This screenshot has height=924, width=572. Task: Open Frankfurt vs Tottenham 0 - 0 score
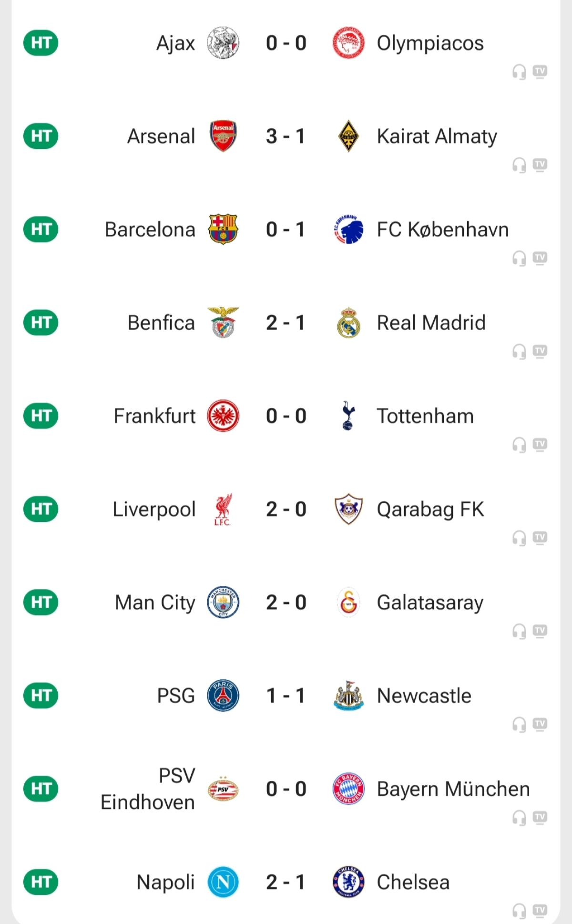tap(286, 416)
